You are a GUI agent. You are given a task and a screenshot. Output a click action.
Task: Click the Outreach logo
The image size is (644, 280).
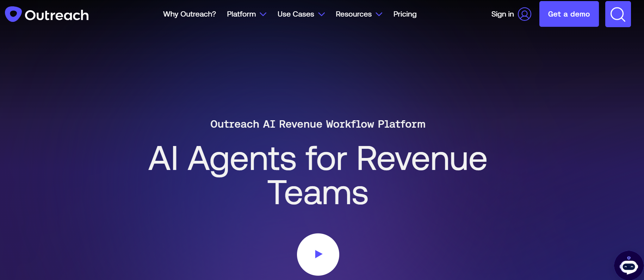click(47, 14)
